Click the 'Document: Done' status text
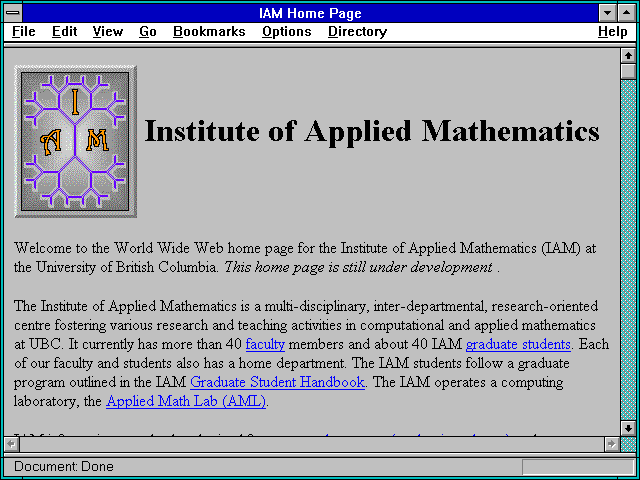The width and height of the screenshot is (640, 480). click(64, 467)
